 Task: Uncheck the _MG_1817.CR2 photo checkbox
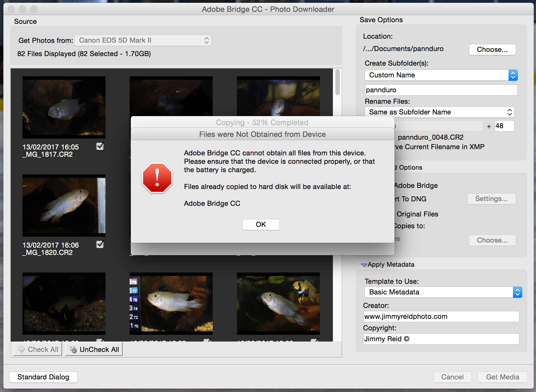100,146
